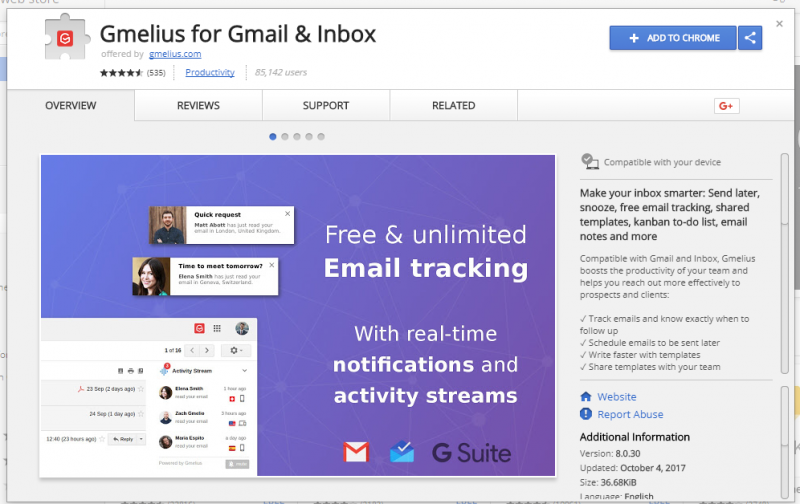Switch to the Support tab

coord(326,106)
